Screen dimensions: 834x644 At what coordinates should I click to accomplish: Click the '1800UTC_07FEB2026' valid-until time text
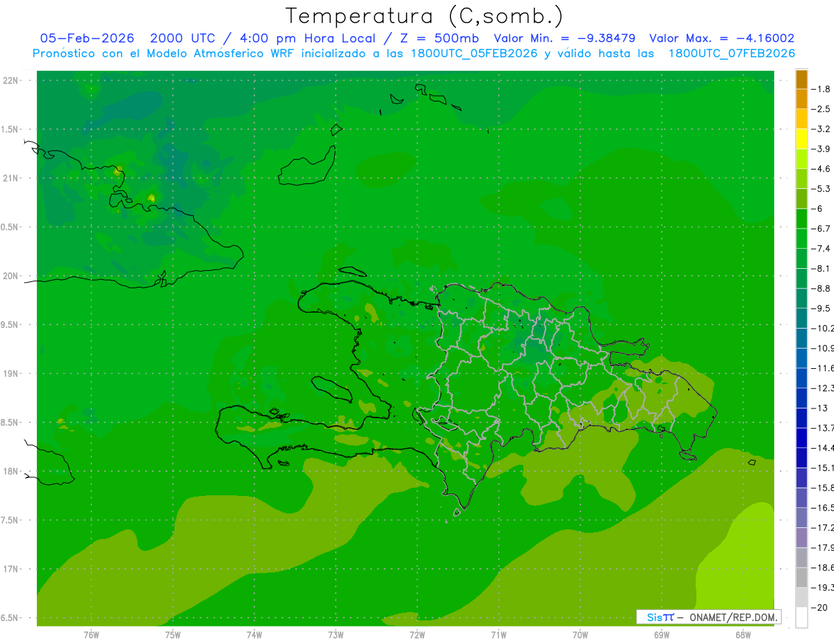(x=732, y=53)
